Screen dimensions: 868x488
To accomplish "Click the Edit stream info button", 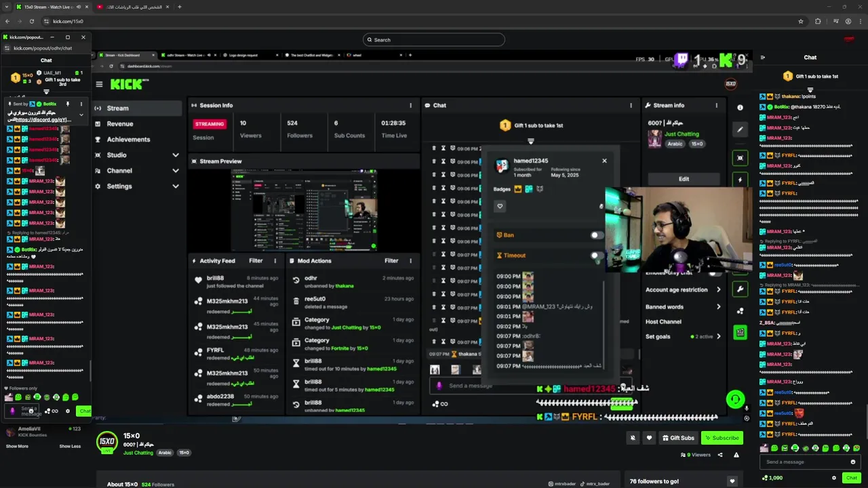I will pos(684,179).
